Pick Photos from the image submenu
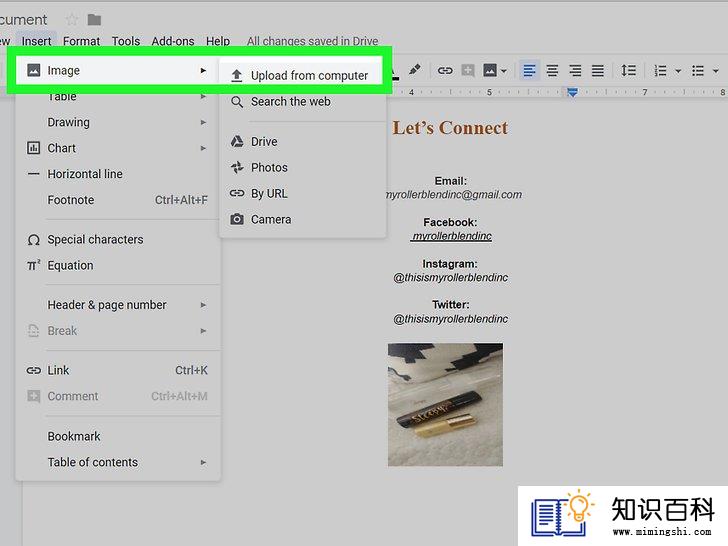Viewport: 728px width, 546px height. click(302, 168)
